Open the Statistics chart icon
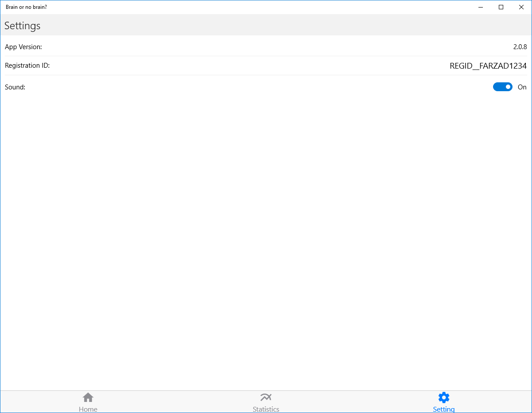This screenshot has width=532, height=413. point(266,397)
